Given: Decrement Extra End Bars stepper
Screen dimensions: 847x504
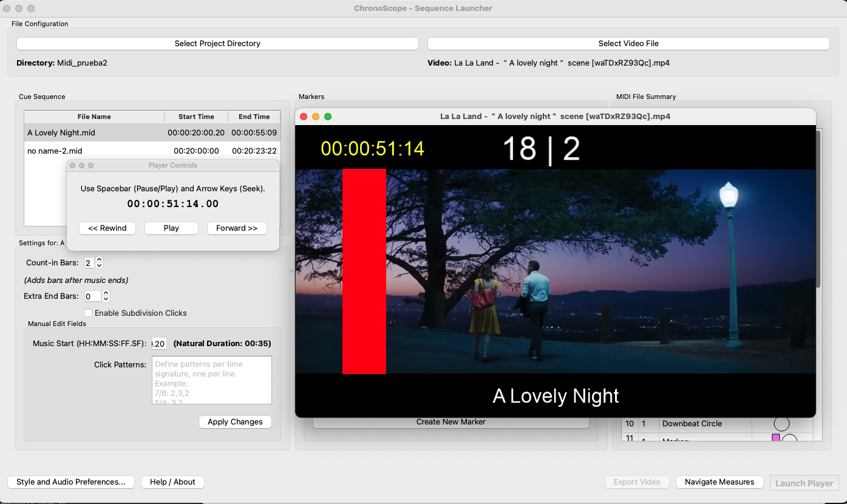Looking at the screenshot, I should point(106,299).
